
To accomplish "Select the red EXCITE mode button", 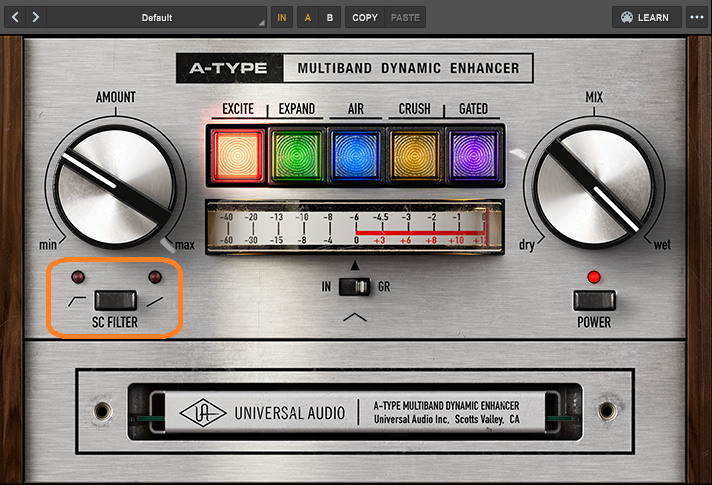I will [x=237, y=157].
